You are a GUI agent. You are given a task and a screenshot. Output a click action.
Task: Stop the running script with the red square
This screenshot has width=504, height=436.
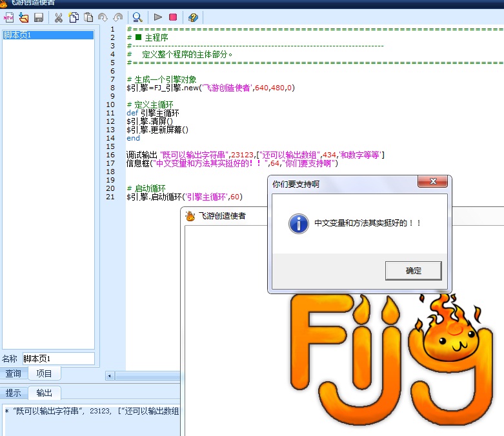[173, 17]
